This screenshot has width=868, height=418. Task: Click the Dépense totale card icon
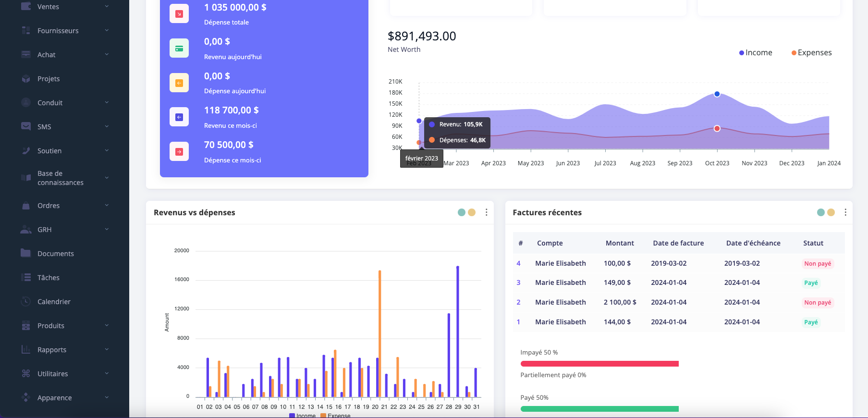179,14
